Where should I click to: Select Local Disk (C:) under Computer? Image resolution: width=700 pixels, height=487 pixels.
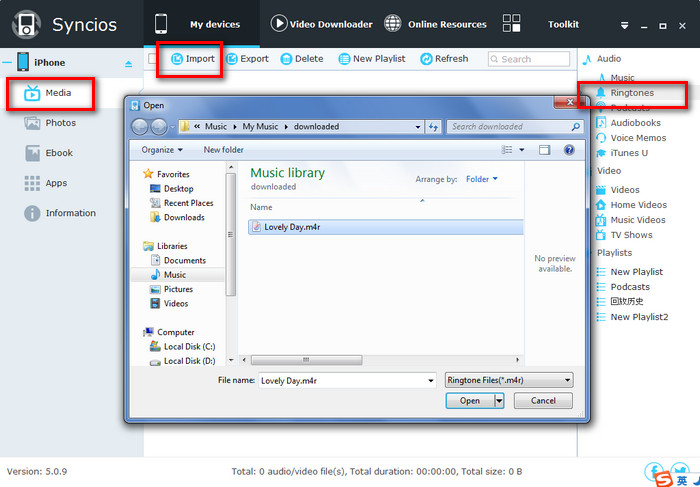coord(189,346)
